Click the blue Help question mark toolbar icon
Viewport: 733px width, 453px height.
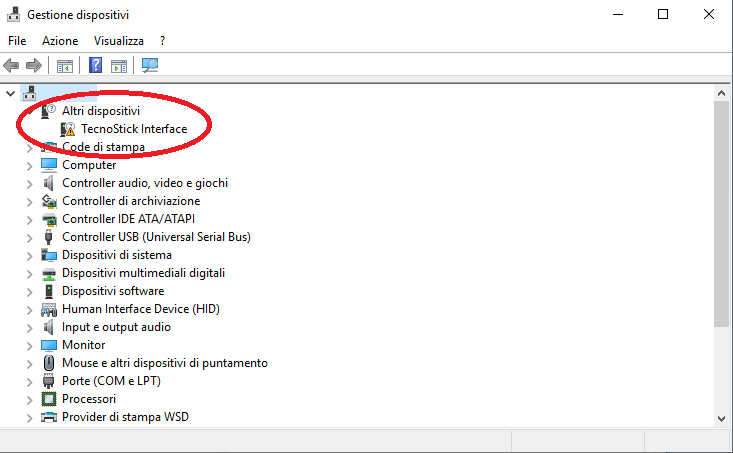click(x=95, y=65)
